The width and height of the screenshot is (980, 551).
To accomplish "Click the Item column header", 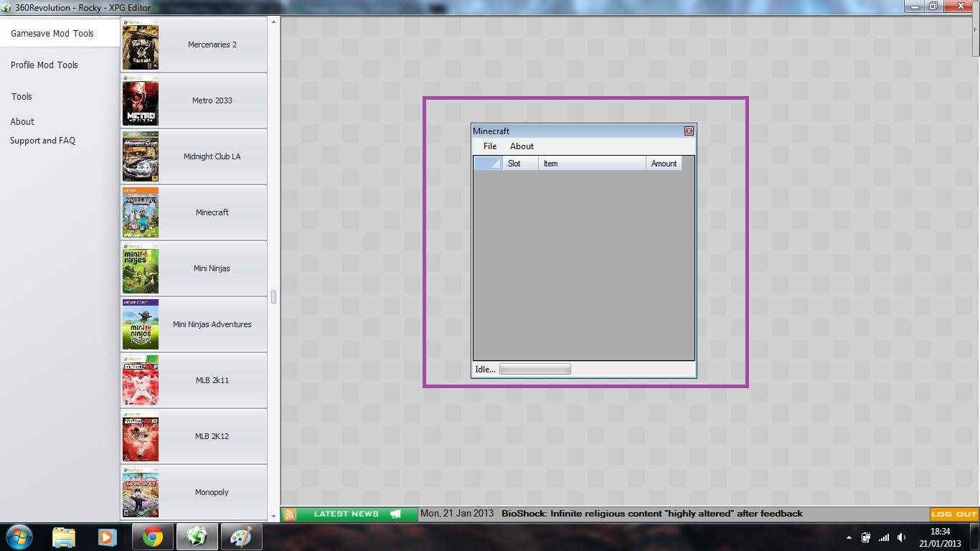I will click(591, 164).
